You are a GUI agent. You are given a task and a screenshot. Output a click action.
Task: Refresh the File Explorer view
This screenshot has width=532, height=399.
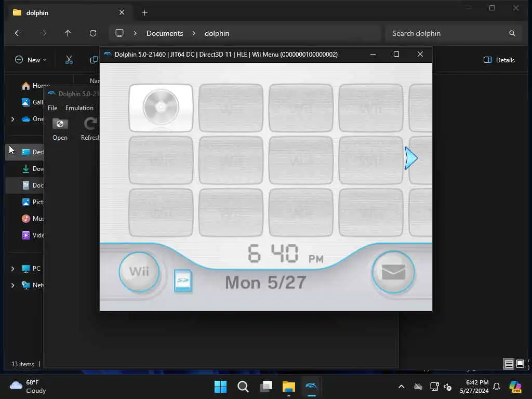93,33
